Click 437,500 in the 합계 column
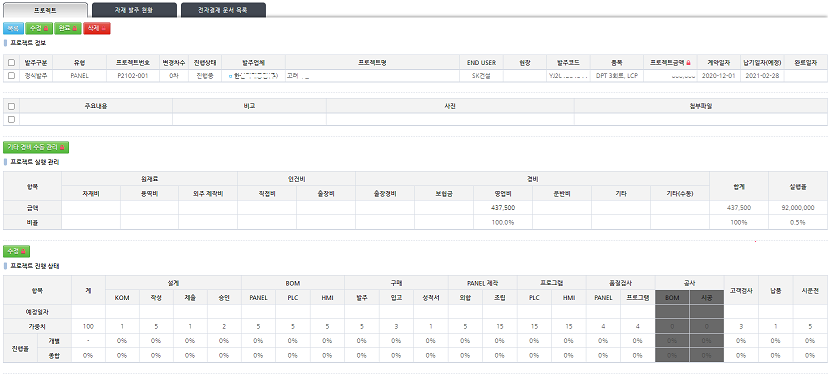This screenshot has height=374, width=836. (739, 208)
